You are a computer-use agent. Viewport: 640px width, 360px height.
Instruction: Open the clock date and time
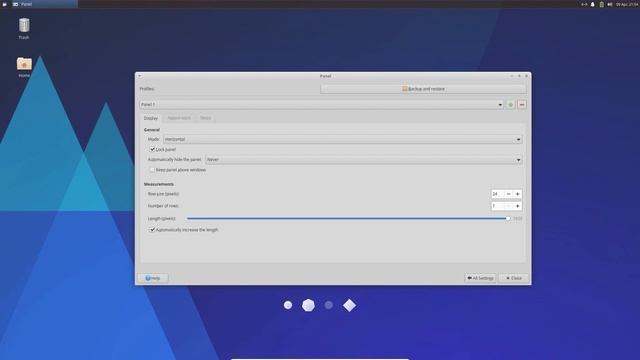coord(627,4)
